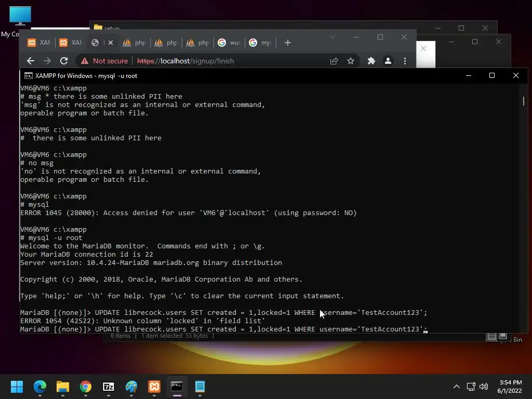Bookmark this page with the star
532x399 pixels.
click(351, 61)
